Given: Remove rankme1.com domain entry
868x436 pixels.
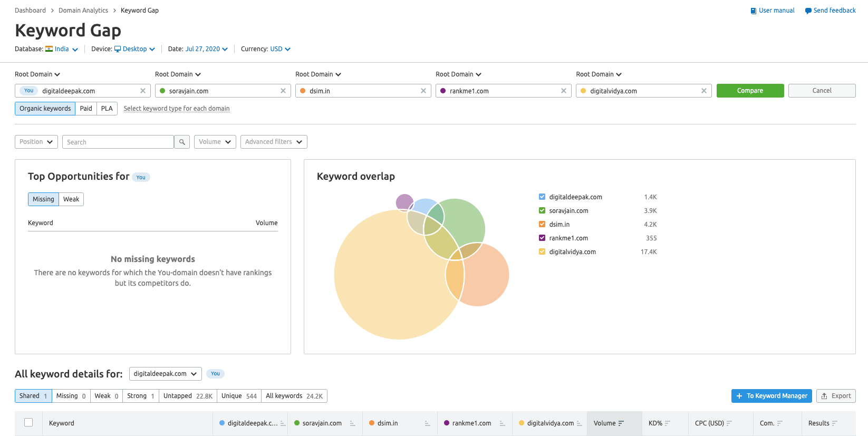Looking at the screenshot, I should click(564, 91).
